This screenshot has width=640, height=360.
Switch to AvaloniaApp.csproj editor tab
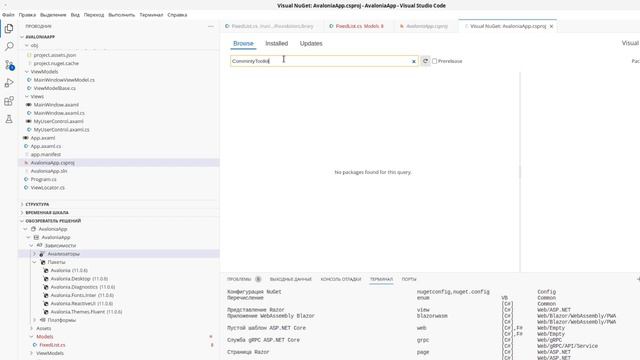point(427,26)
